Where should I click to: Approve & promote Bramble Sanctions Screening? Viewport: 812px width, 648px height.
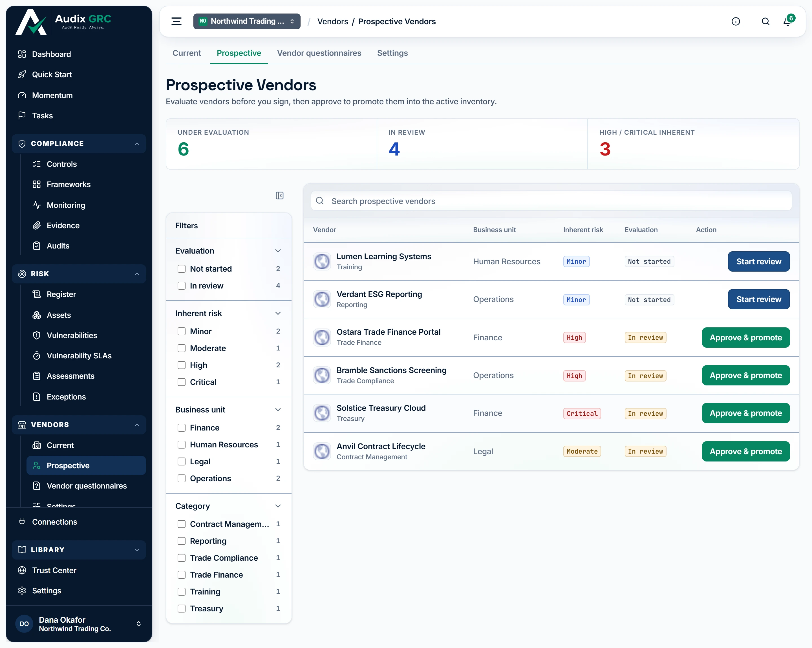[746, 375]
